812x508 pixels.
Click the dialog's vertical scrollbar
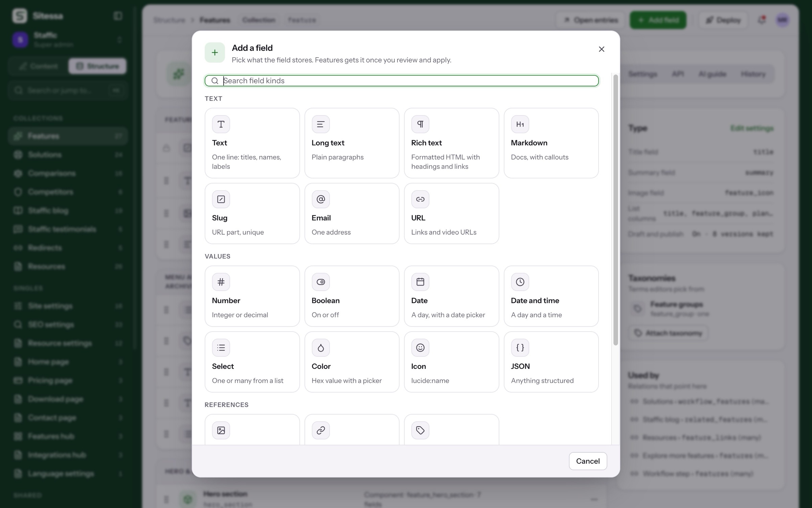coord(615,210)
